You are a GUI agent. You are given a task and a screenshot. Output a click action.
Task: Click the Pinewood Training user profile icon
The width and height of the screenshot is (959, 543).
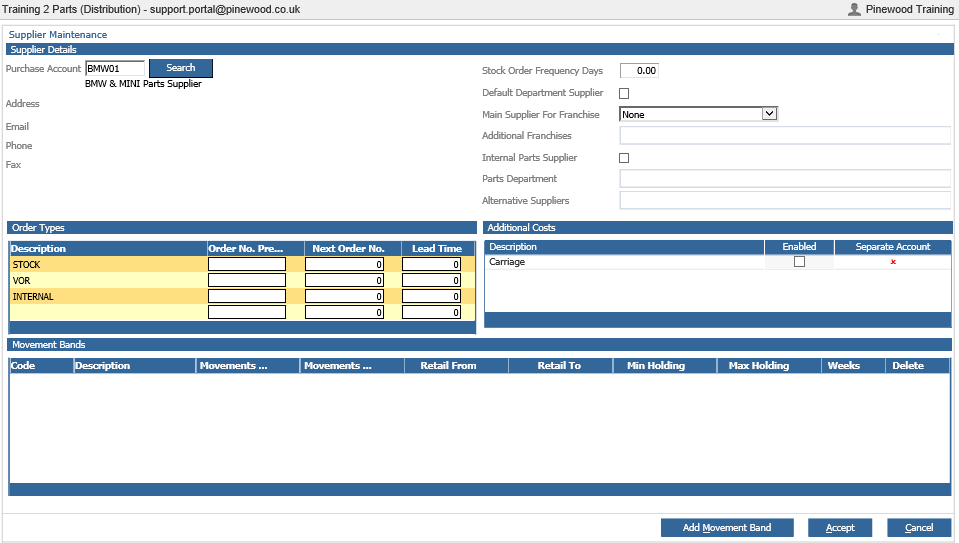(x=854, y=9)
